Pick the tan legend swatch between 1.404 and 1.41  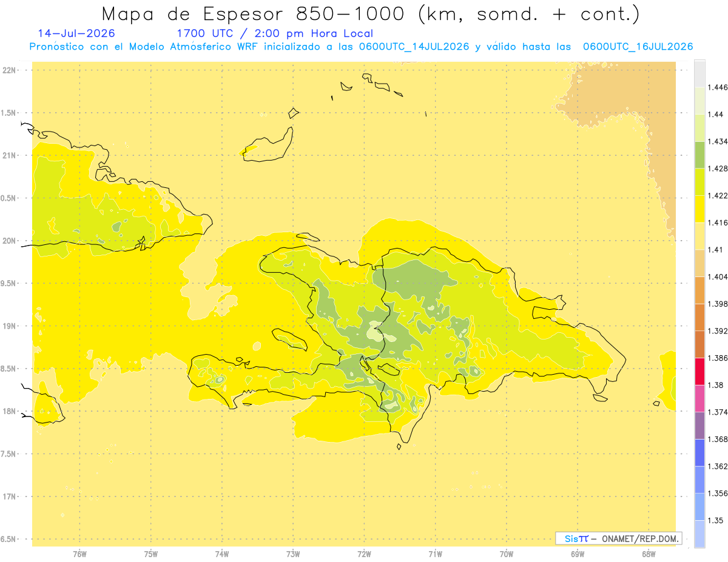[699, 263]
